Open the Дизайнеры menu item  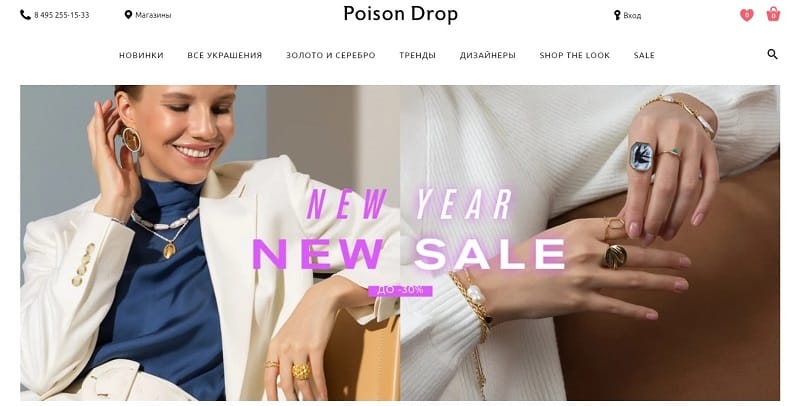tap(487, 55)
